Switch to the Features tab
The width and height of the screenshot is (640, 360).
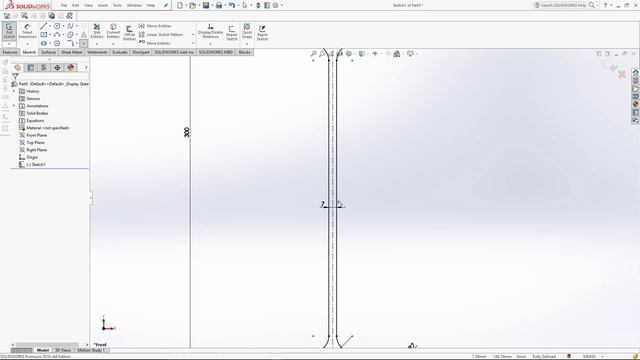pyautogui.click(x=10, y=52)
